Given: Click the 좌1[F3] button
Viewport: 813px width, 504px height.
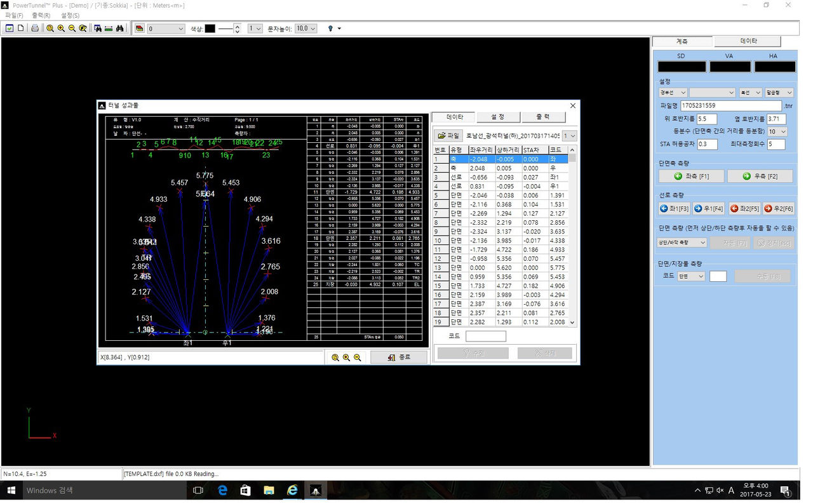Looking at the screenshot, I should (674, 208).
